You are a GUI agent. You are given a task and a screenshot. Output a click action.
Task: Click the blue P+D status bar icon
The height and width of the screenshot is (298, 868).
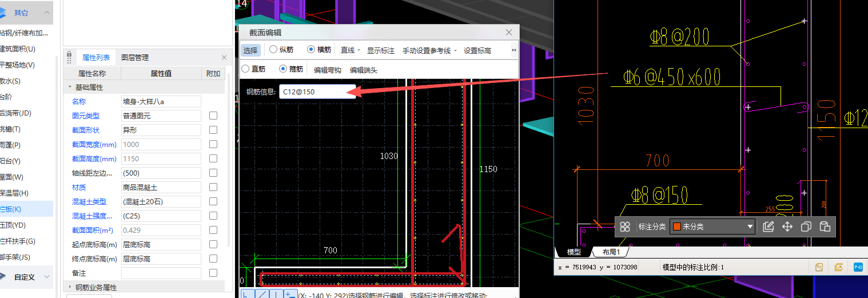(x=858, y=267)
